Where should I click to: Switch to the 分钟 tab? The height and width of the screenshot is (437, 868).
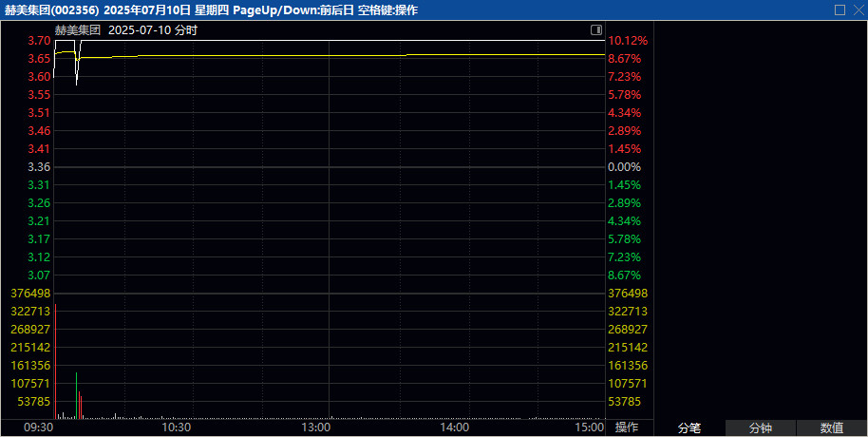(x=761, y=428)
